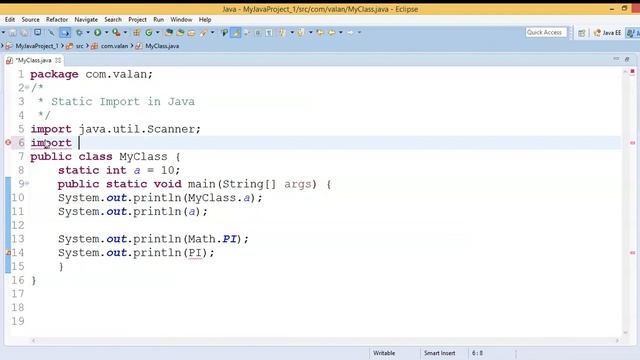This screenshot has width=640, height=360.
Task: Open the Back history dropdown arrow
Action: click(341, 33)
